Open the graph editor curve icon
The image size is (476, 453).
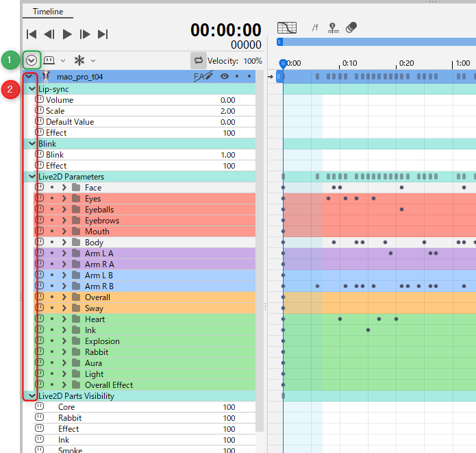[286, 28]
